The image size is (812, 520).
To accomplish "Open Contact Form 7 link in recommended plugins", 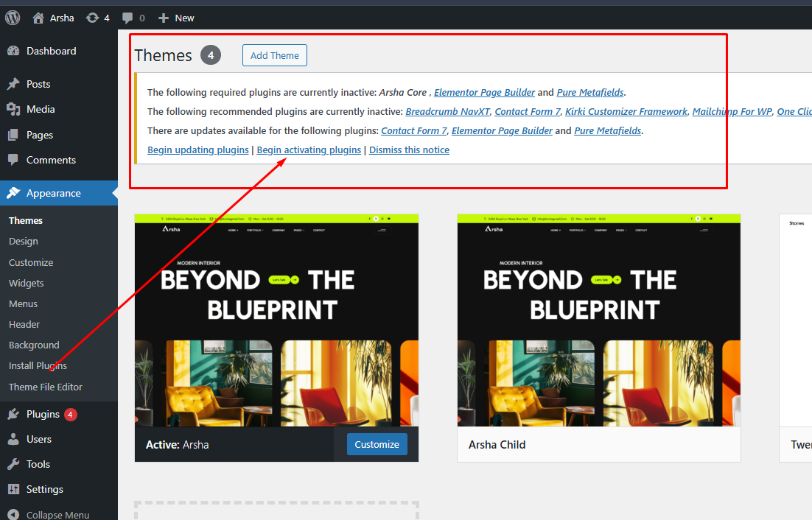I will pyautogui.click(x=527, y=112).
